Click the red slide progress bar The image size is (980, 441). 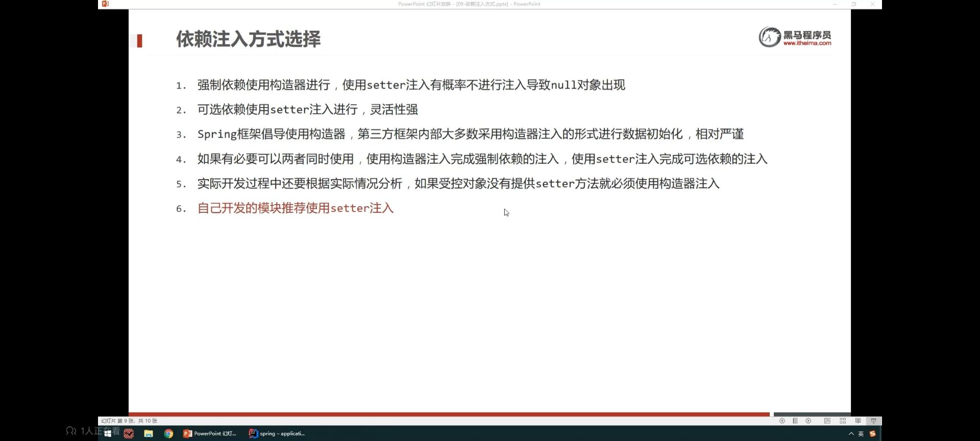pos(449,414)
